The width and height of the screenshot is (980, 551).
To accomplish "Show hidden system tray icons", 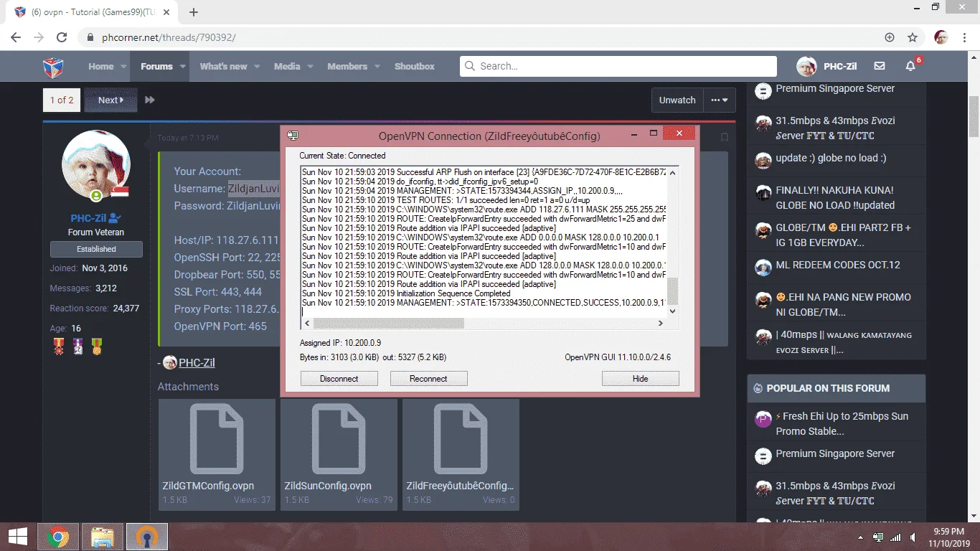I will tap(862, 537).
